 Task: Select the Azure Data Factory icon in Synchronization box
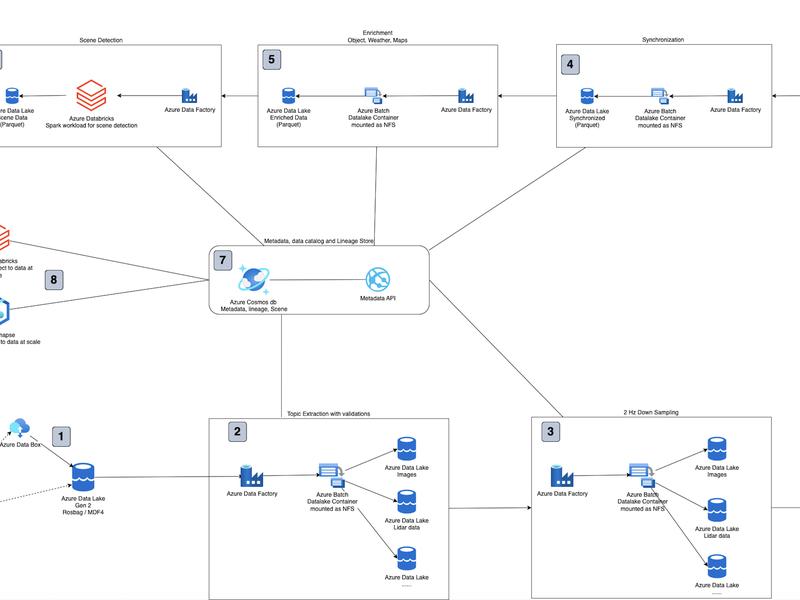click(x=735, y=96)
